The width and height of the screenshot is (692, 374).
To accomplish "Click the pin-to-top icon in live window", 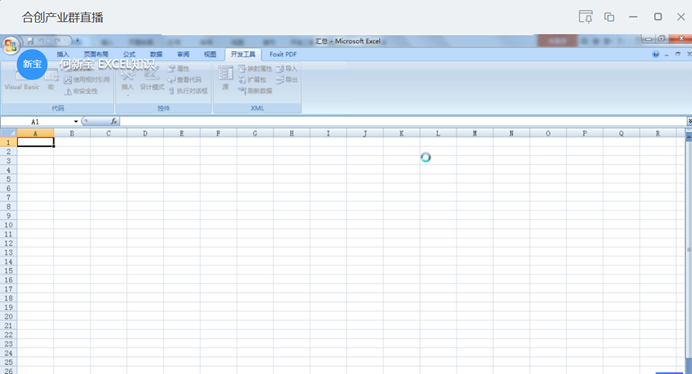I will pyautogui.click(x=586, y=17).
